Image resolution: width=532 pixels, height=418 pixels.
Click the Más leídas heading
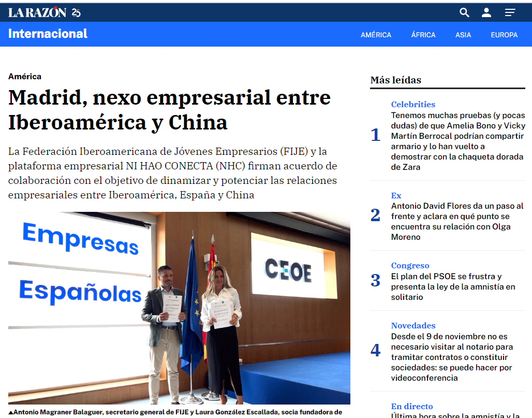pos(395,80)
